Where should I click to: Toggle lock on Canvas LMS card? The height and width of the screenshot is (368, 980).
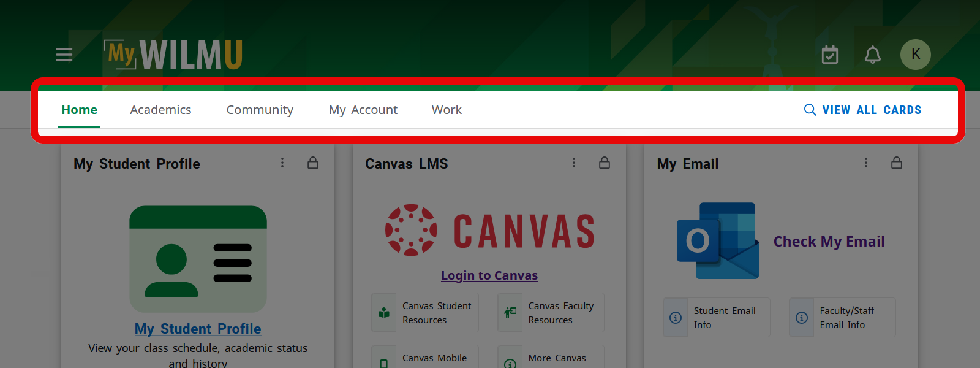click(x=605, y=163)
